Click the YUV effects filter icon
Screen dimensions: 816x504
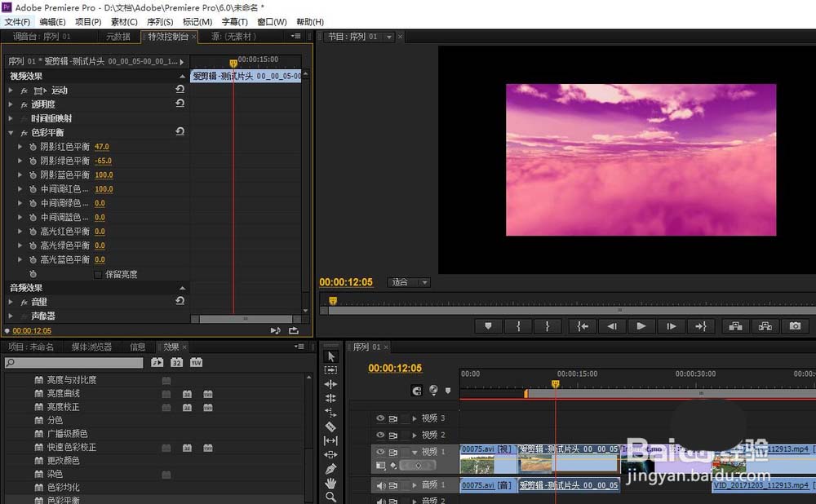click(196, 362)
